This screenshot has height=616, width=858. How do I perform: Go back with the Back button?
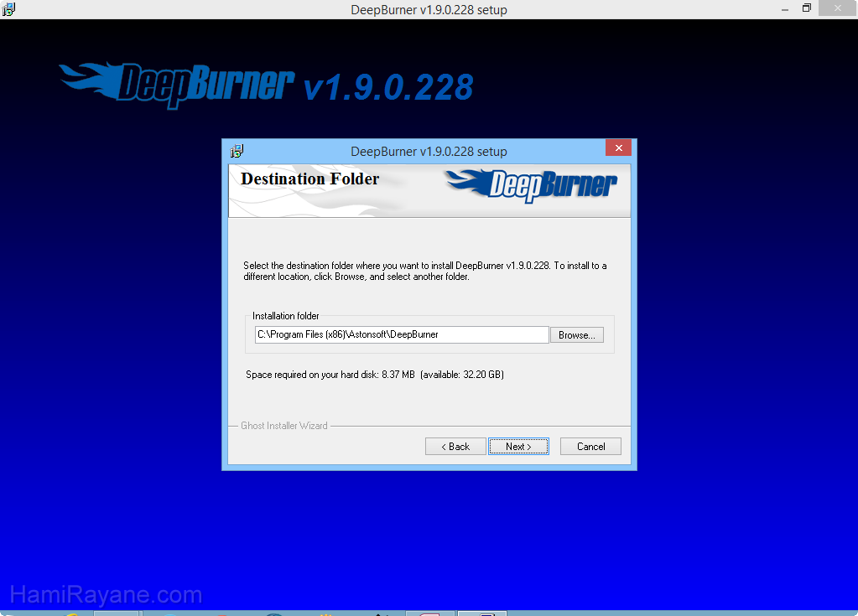tap(455, 447)
